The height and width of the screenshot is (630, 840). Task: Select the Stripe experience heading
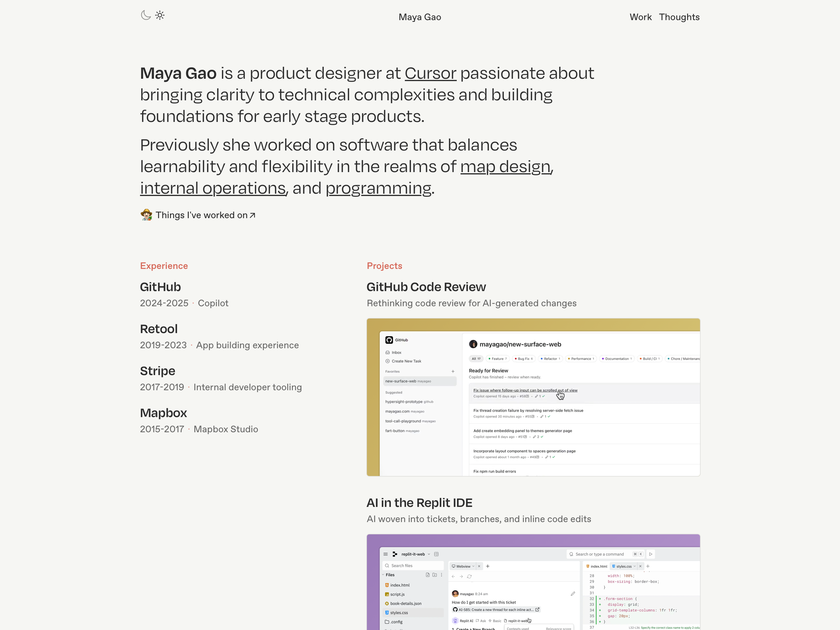(x=157, y=371)
